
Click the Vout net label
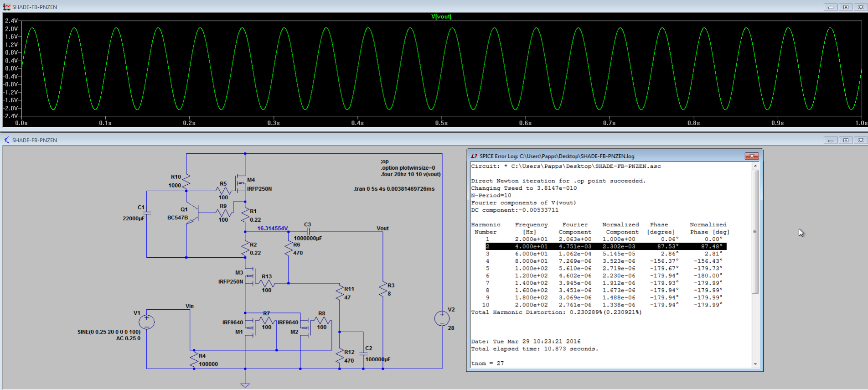pos(382,229)
